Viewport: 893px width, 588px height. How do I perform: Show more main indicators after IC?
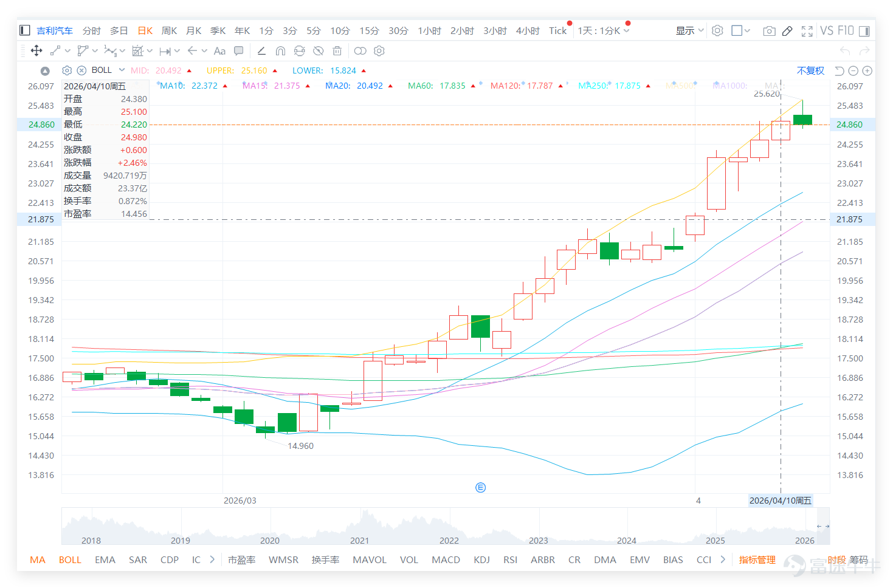coord(212,559)
